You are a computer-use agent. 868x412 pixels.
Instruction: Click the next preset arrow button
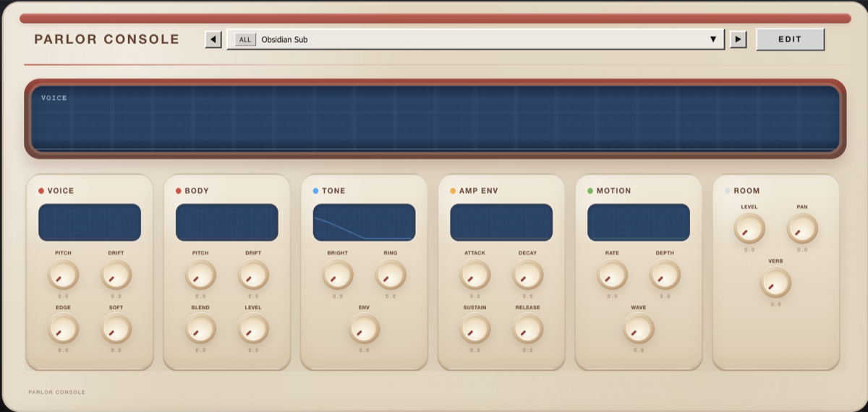[x=738, y=39]
